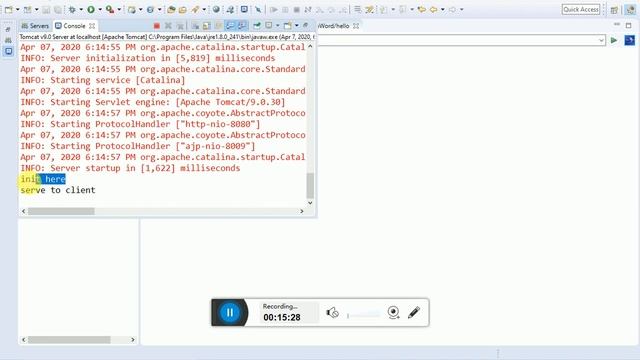The image size is (640, 360).
Task: Toggle Pin Console
Action: tap(257, 25)
